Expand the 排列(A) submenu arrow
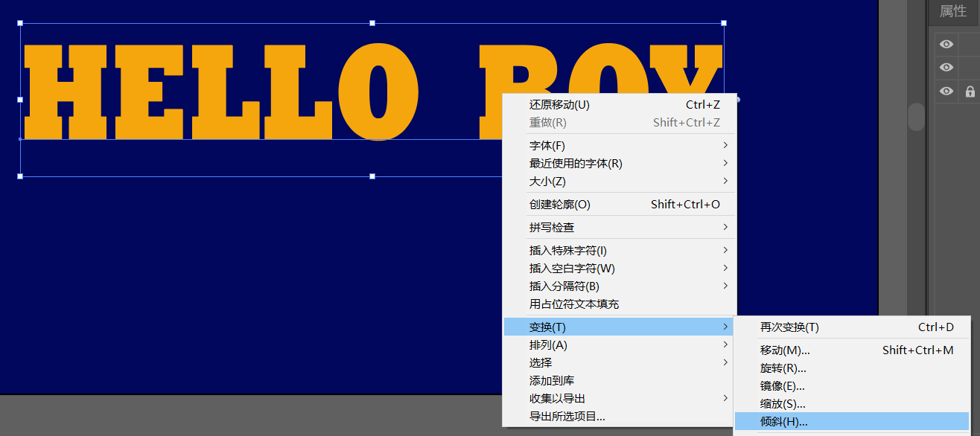Viewport: 980px width, 436px height. [x=725, y=345]
